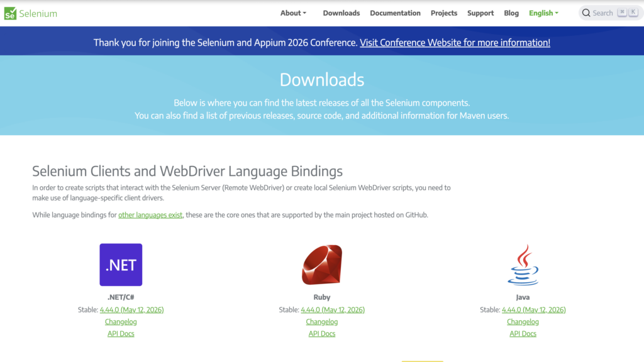Open the .NET/C# API Docs link
Viewport: 644px width, 362px height.
[121, 334]
